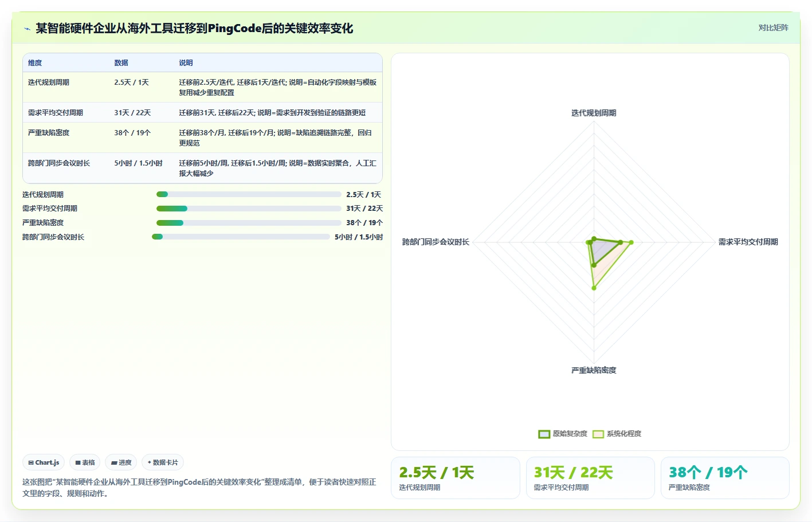
Task: Click the Chart.js tag chip
Action: click(44, 462)
